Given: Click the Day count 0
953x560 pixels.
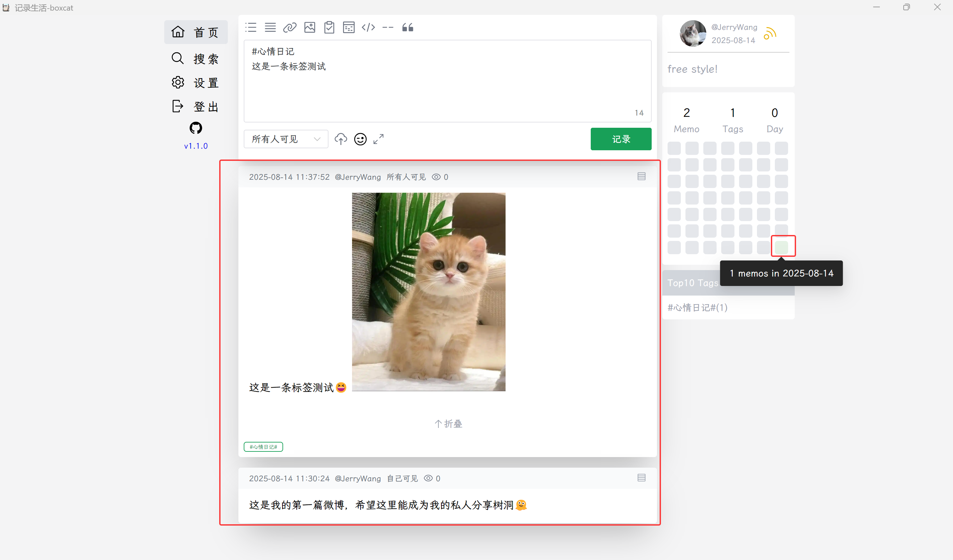Looking at the screenshot, I should point(775,113).
